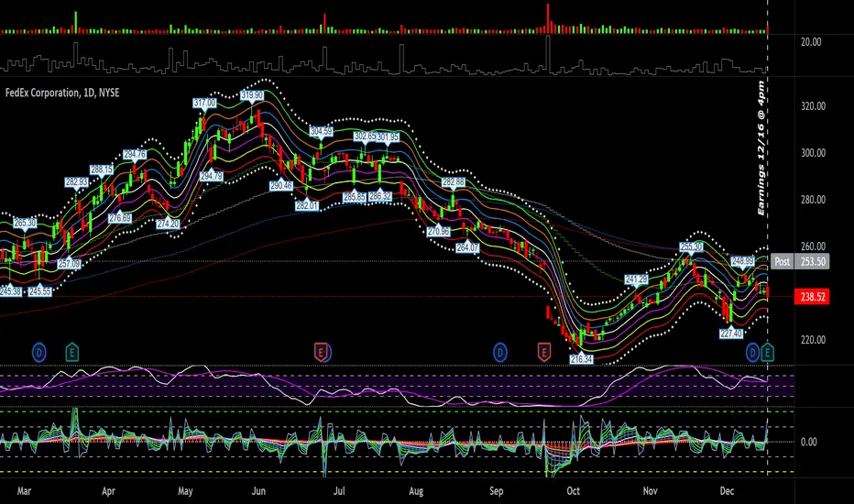Click the Apr label on time axis
854x504 pixels.
point(108,491)
